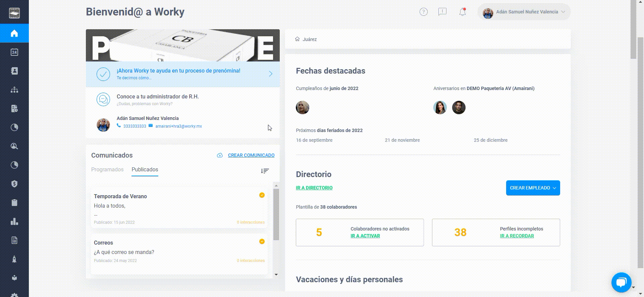The image size is (644, 297).
Task: Click the yellow check badge on 'Correos'
Action: click(x=262, y=242)
